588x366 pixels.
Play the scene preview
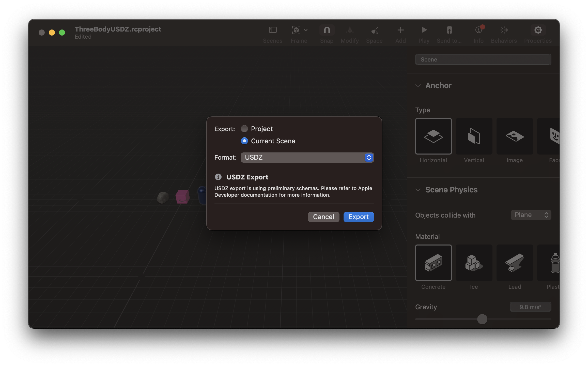424,30
